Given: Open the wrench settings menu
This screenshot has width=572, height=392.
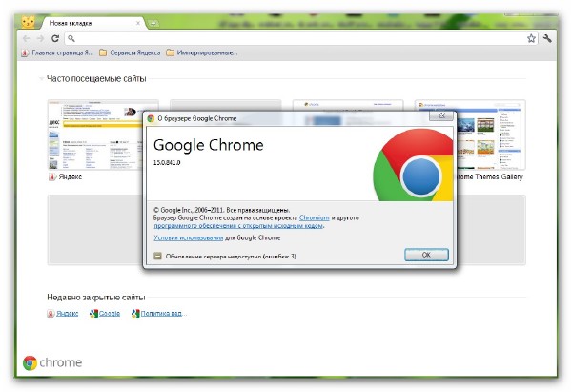Looking at the screenshot, I should coord(548,38).
